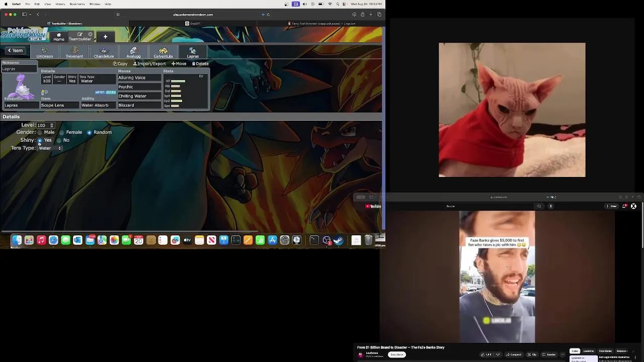The height and width of the screenshot is (362, 644).
Task: Open Launchpad from the Dock
Action: coord(29,240)
